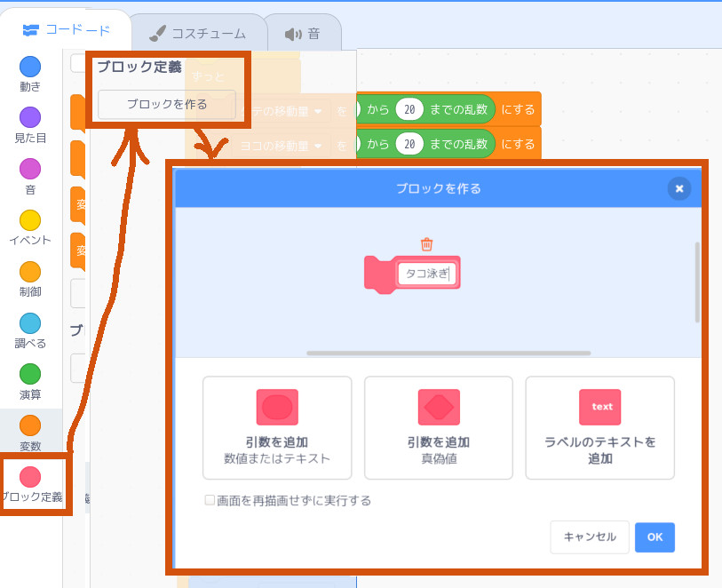Add argument 真偽値 card

(x=439, y=428)
